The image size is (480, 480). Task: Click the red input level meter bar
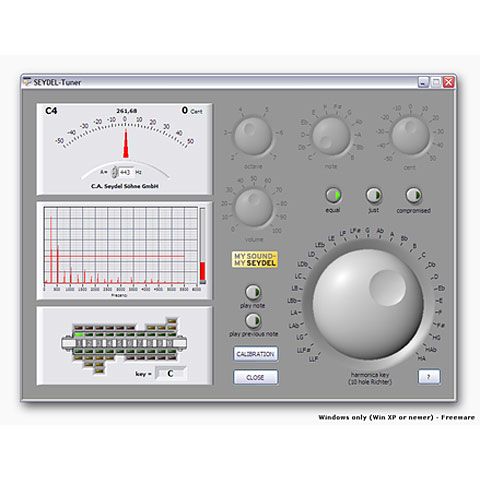click(202, 272)
